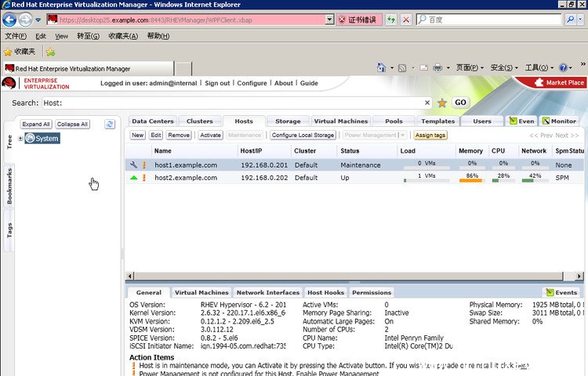Click the host2 CPU 28% usage bar
This screenshot has width=588, height=376.
[503, 180]
